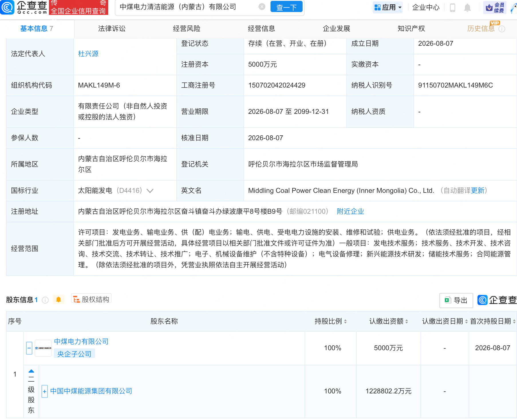The width and height of the screenshot is (517, 420).
Task: Expand the 中国中煤能源集团有限公司 row
Action: click(45, 391)
